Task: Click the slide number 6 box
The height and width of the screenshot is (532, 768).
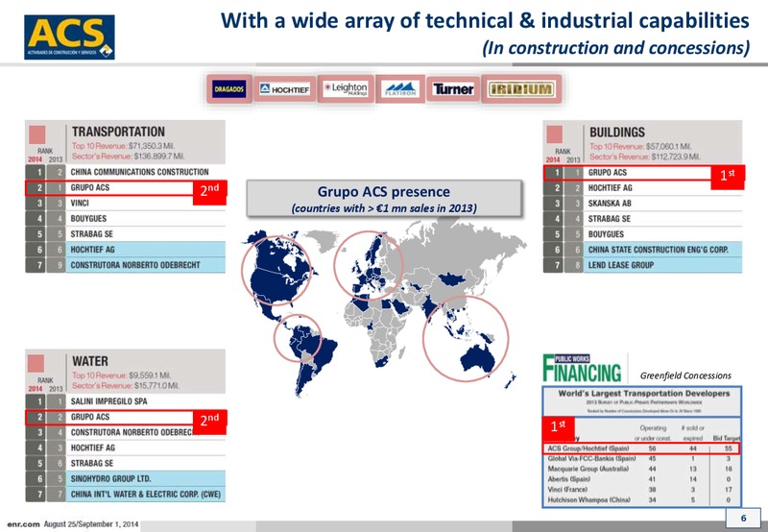Action: click(743, 519)
